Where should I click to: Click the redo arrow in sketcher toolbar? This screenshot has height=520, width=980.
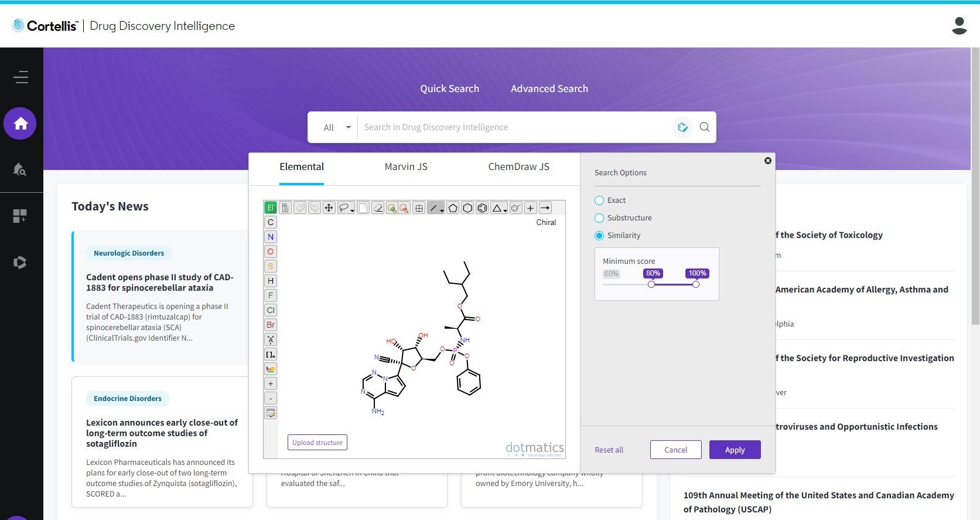(315, 208)
